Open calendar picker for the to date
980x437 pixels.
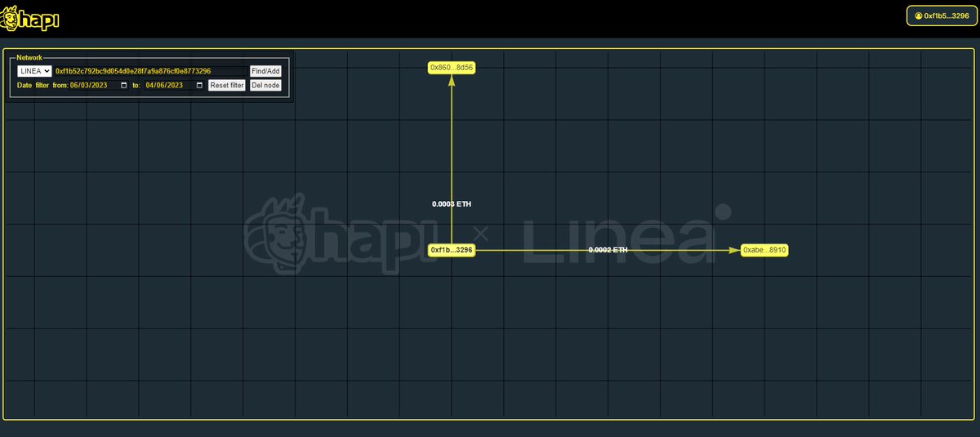coord(200,85)
